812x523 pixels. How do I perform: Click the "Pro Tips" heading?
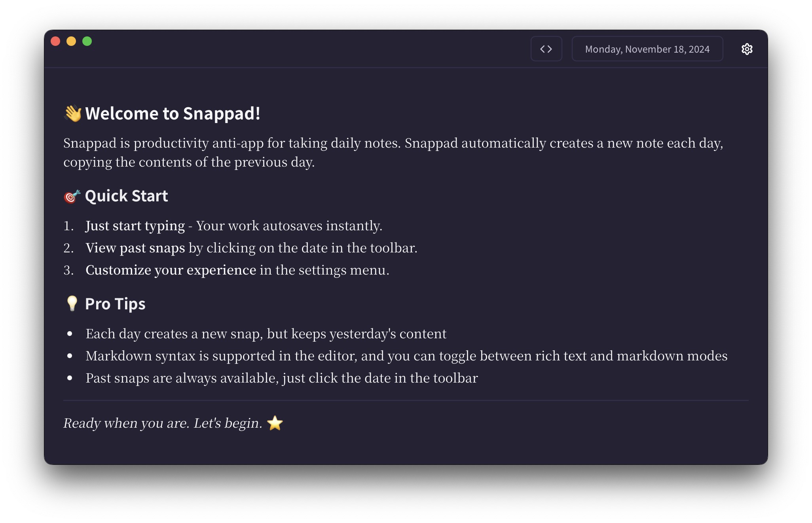point(115,303)
